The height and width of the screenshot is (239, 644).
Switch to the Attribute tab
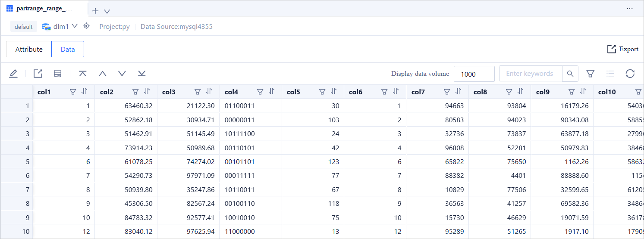[x=29, y=49]
